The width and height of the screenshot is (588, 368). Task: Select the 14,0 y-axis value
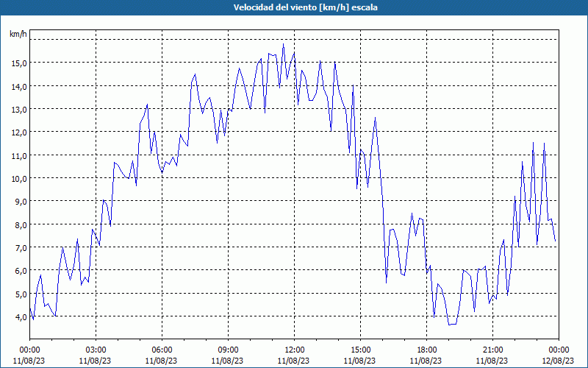[x=18, y=86]
